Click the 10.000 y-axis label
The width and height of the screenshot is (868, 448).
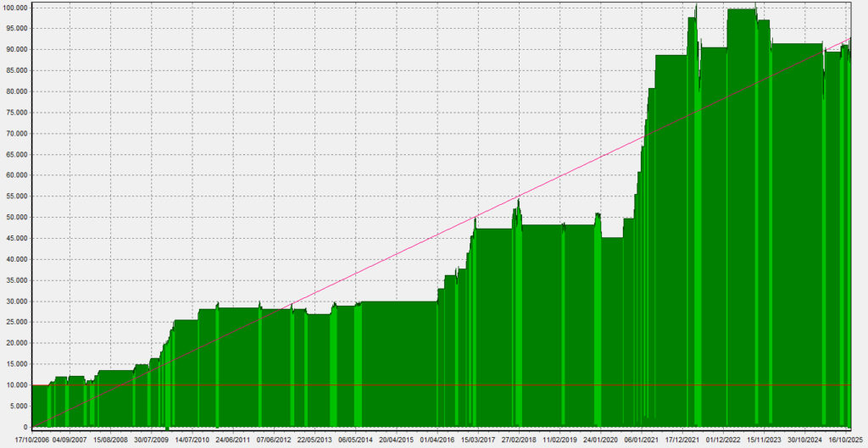click(15, 385)
